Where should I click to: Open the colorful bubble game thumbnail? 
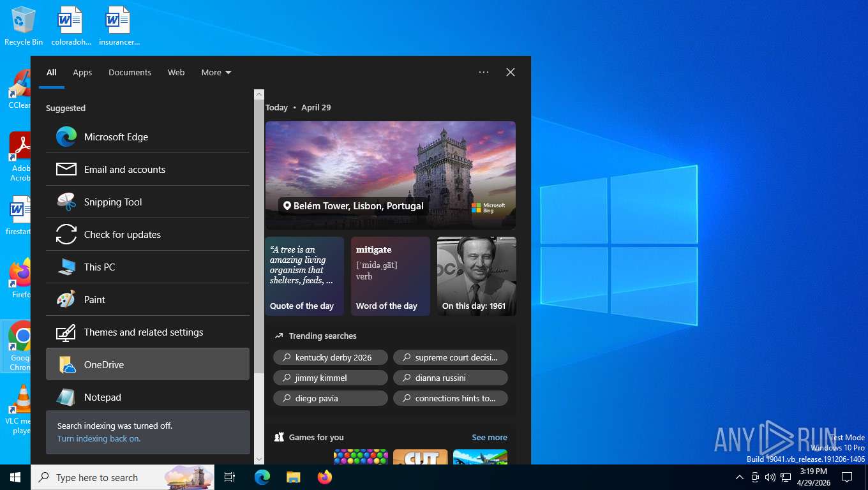361,457
